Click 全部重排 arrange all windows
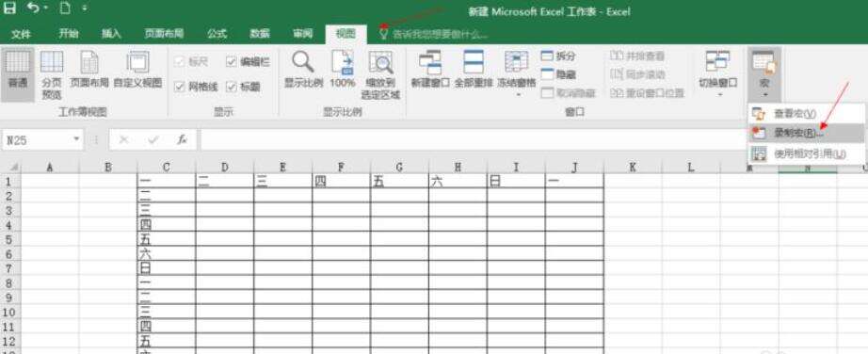This screenshot has height=354, width=868. pyautogui.click(x=474, y=71)
